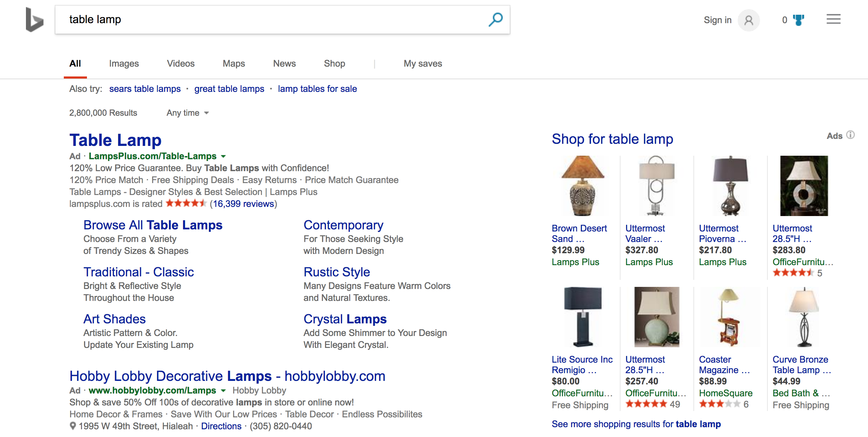Expand the LampsPlus.com ad URL arrow
This screenshot has height=437, width=868.
224,156
